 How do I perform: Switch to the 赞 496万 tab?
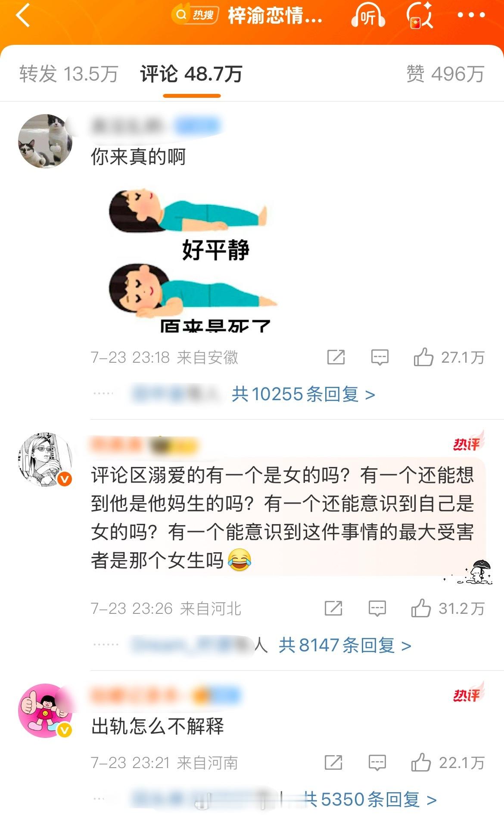445,74
